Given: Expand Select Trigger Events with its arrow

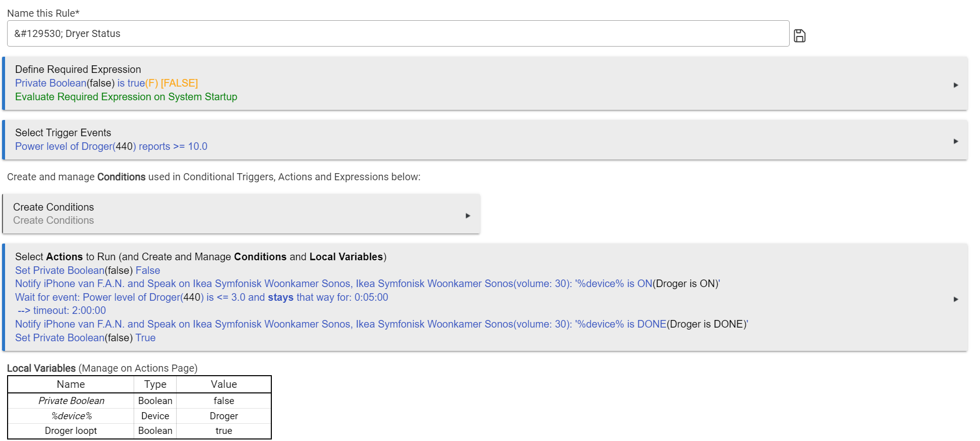Looking at the screenshot, I should click(955, 141).
